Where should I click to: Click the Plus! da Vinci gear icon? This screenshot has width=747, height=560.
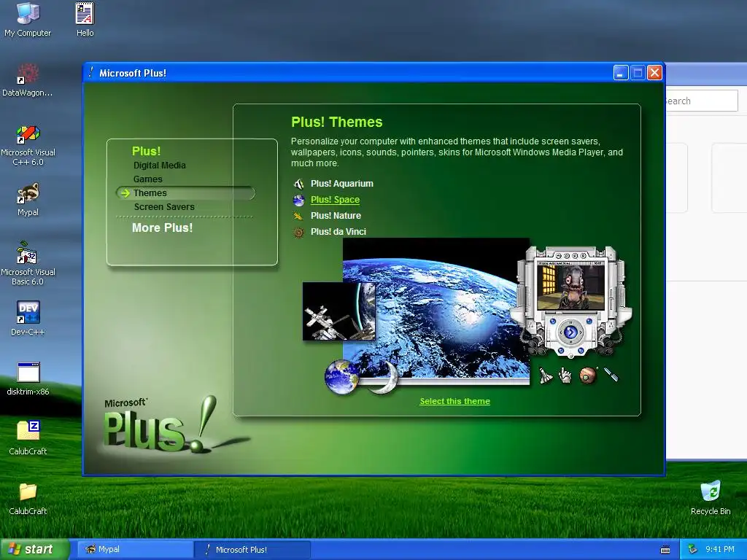click(x=298, y=233)
